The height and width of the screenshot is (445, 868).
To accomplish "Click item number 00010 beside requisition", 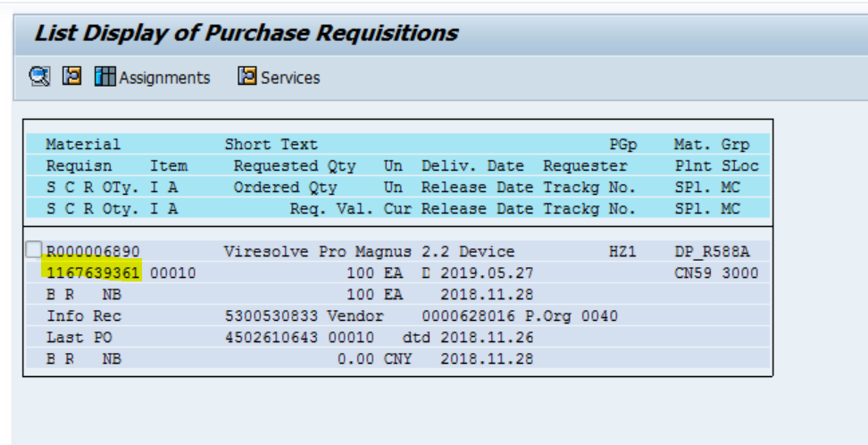I will coord(172,273).
